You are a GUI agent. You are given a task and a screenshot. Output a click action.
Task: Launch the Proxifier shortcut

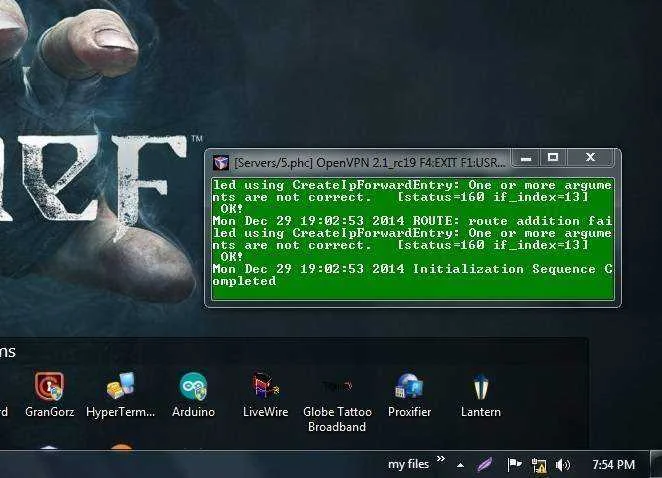(409, 395)
